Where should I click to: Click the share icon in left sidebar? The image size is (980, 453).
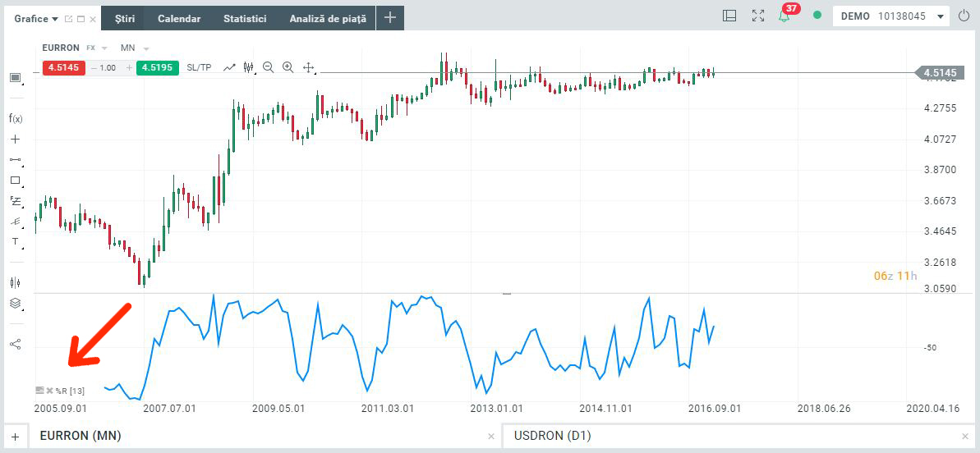(15, 344)
